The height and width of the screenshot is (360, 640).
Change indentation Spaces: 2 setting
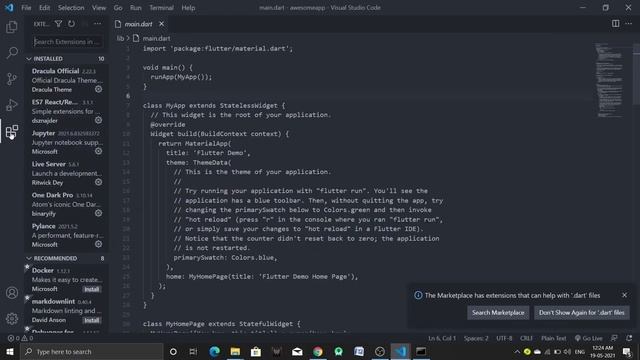pos(476,338)
